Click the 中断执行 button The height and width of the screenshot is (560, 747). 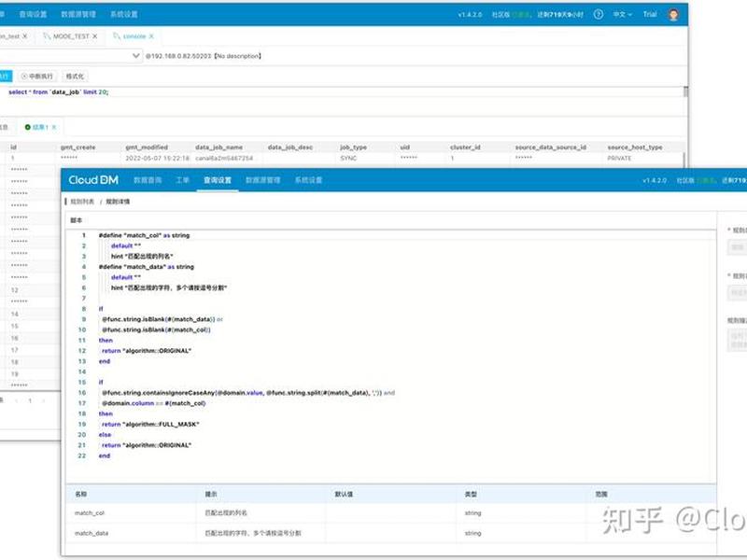37,77
